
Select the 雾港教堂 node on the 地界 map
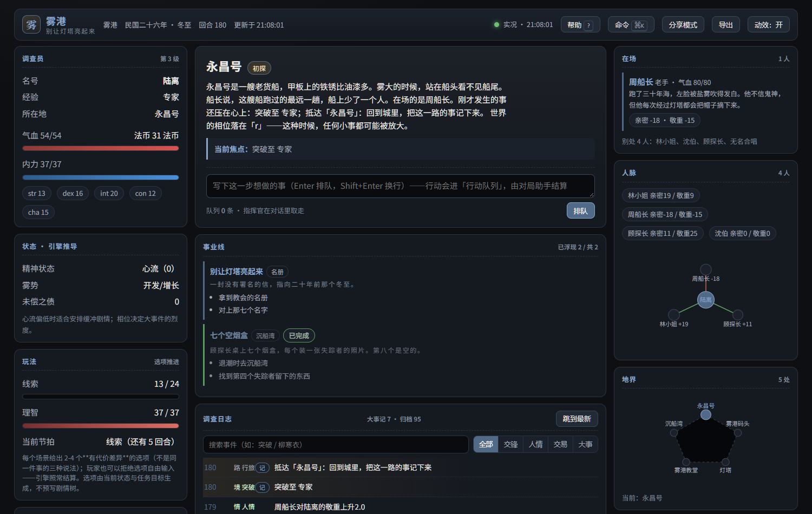[686, 462]
